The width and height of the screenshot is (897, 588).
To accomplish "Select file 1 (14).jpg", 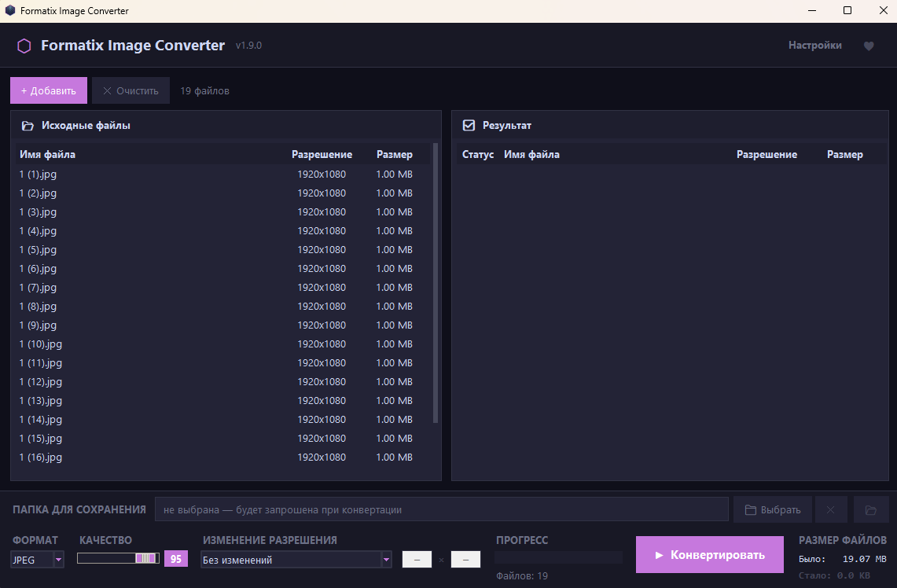I will tap(224, 419).
